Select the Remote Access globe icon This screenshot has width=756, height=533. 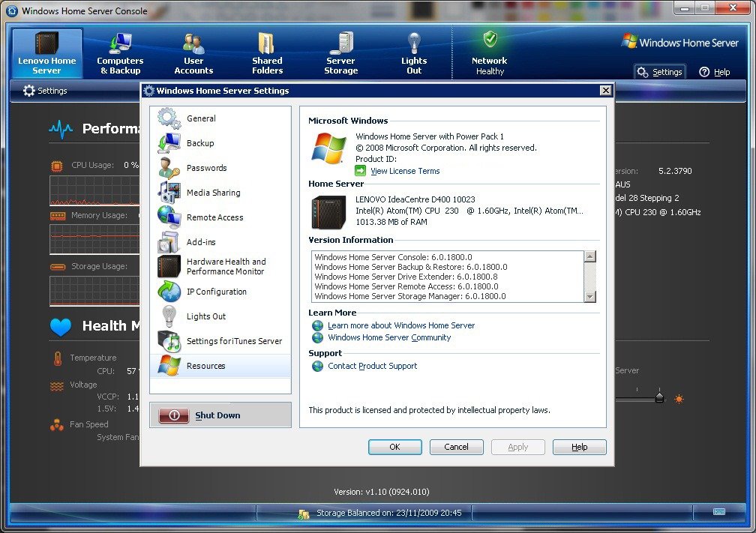point(169,217)
